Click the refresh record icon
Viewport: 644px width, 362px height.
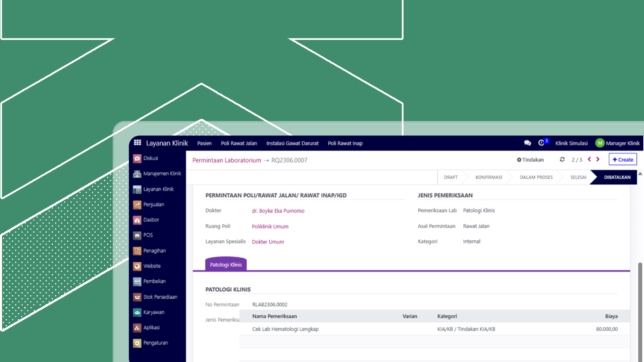pos(562,160)
